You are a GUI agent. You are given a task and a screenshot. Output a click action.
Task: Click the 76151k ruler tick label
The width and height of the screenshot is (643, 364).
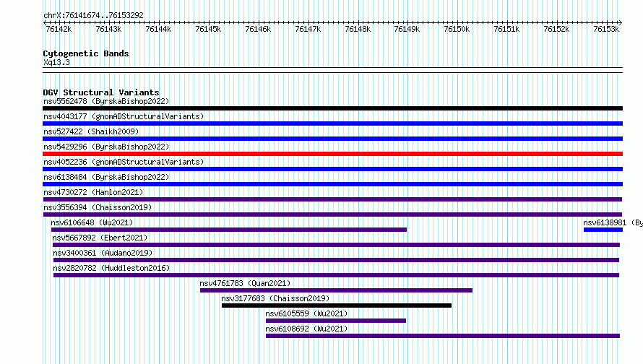(x=506, y=29)
